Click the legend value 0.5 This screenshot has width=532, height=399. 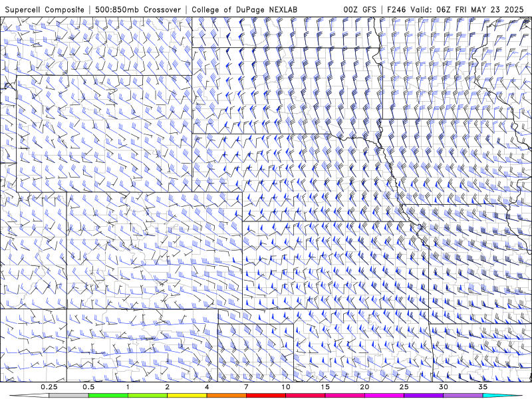(88, 387)
